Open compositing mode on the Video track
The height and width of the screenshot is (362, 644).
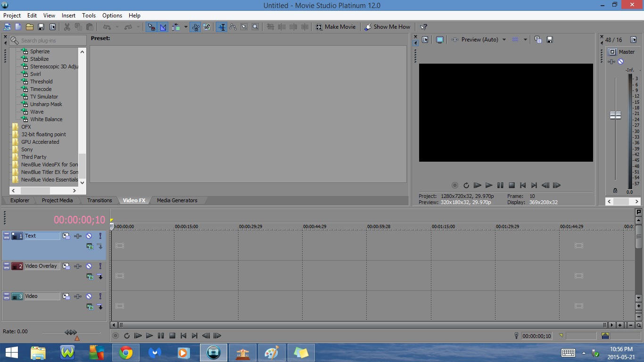tap(90, 306)
